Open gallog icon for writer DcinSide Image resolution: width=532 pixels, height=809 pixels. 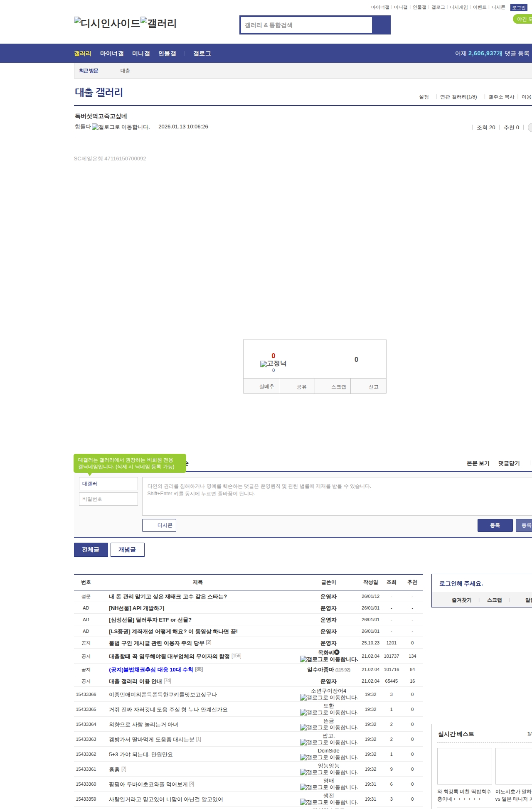[329, 757]
